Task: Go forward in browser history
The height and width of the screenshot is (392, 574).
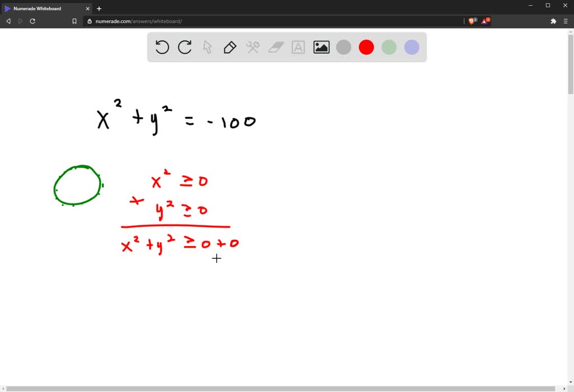Action: click(20, 21)
